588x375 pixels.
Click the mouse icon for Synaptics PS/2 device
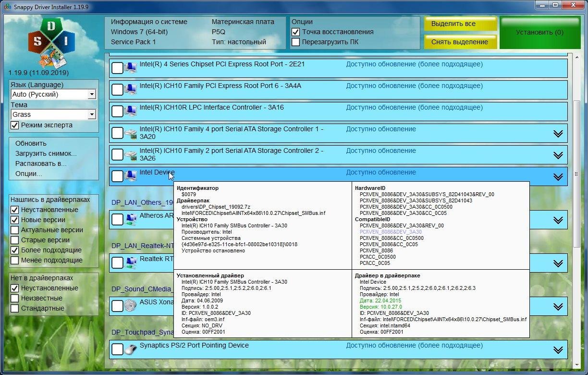[130, 350]
